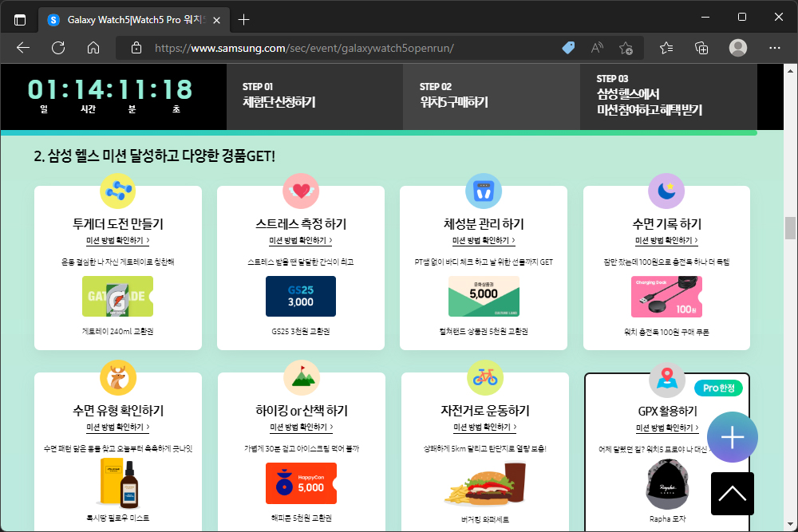Click the Burger King Whopper set image
Image resolution: width=798 pixels, height=532 pixels.
click(x=485, y=483)
